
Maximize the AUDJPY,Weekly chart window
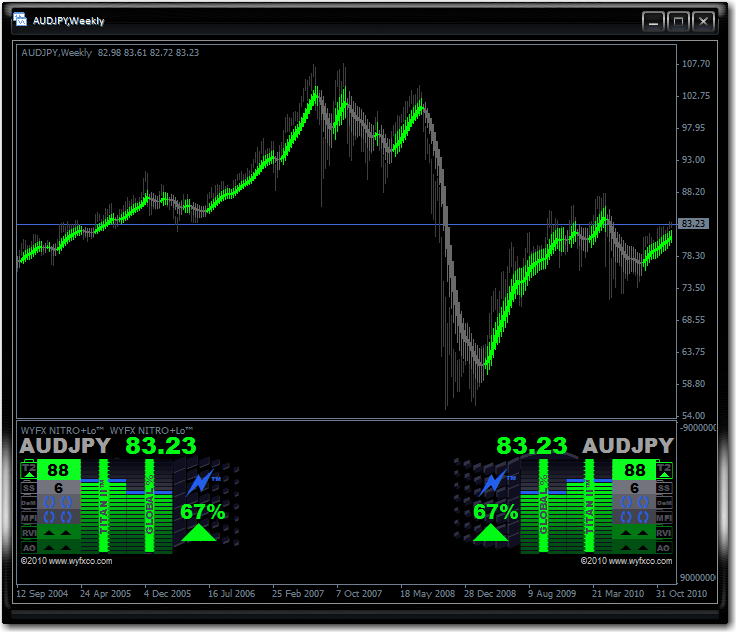(x=678, y=21)
